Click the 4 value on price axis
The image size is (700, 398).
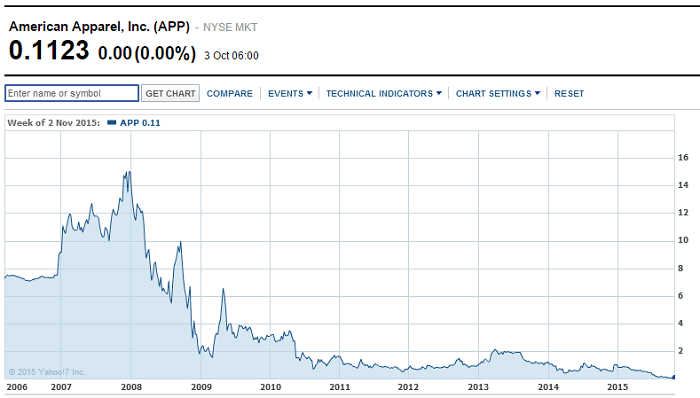680,323
